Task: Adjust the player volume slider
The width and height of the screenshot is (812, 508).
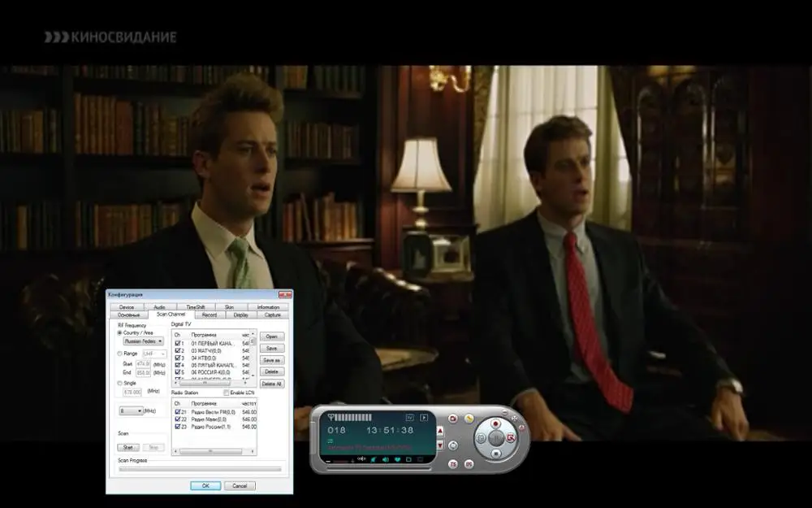Action: tap(341, 462)
